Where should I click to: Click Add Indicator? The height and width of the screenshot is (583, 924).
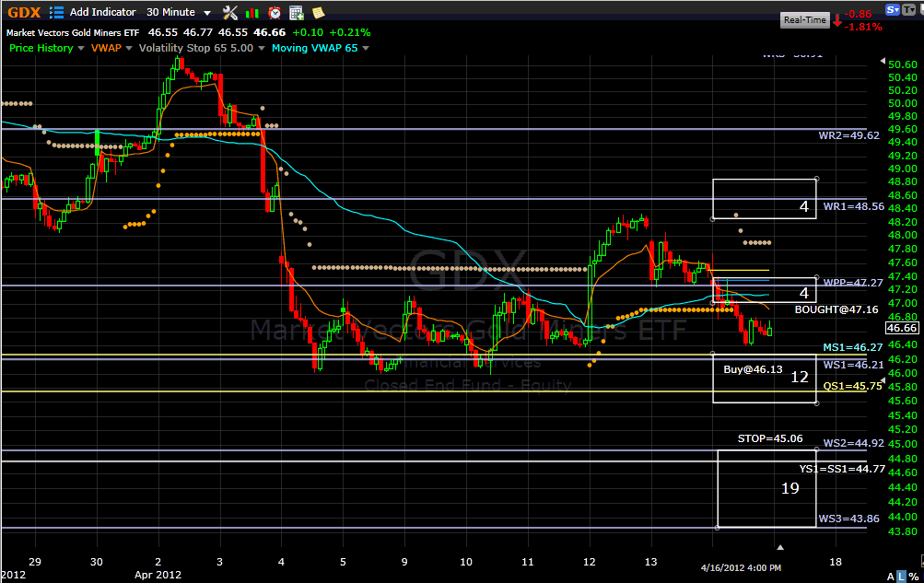pyautogui.click(x=102, y=12)
